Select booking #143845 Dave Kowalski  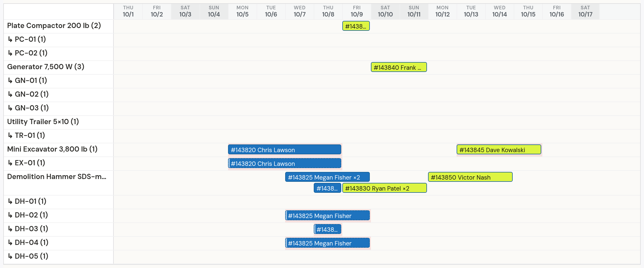click(499, 150)
